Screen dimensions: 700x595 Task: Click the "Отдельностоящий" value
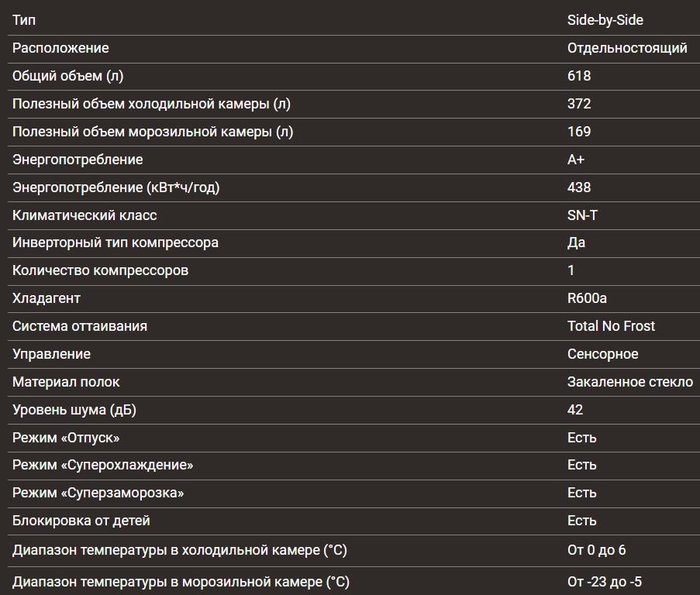coord(626,48)
